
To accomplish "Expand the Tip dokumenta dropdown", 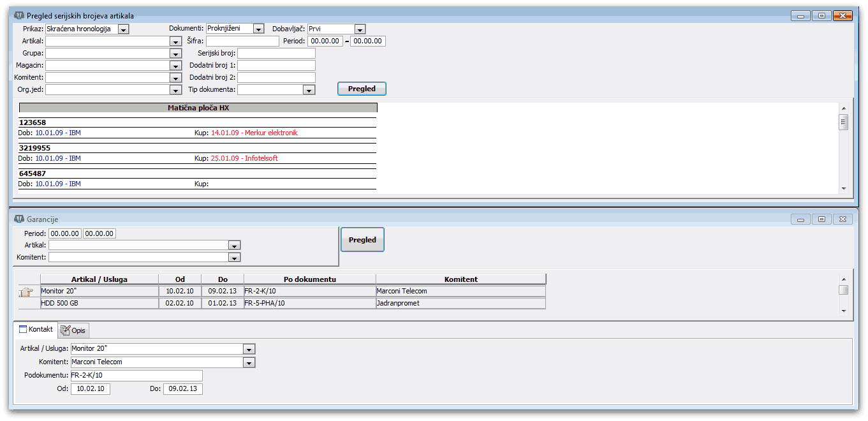I will click(x=309, y=91).
